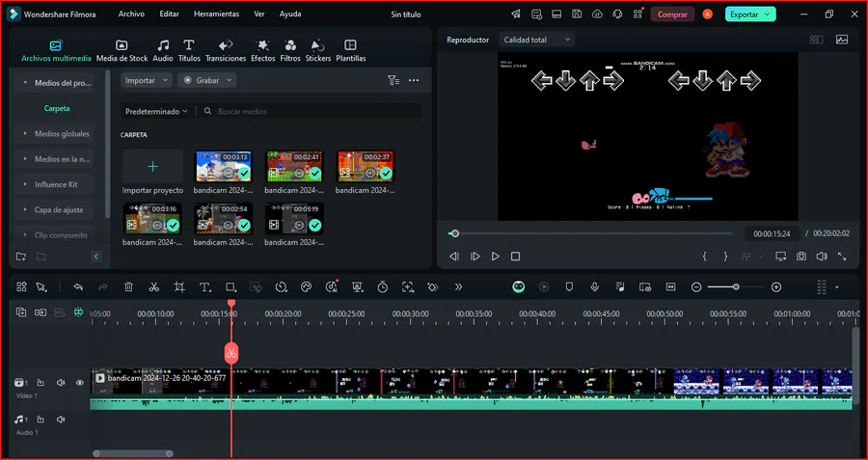Open the Archivo menu

coord(131,14)
